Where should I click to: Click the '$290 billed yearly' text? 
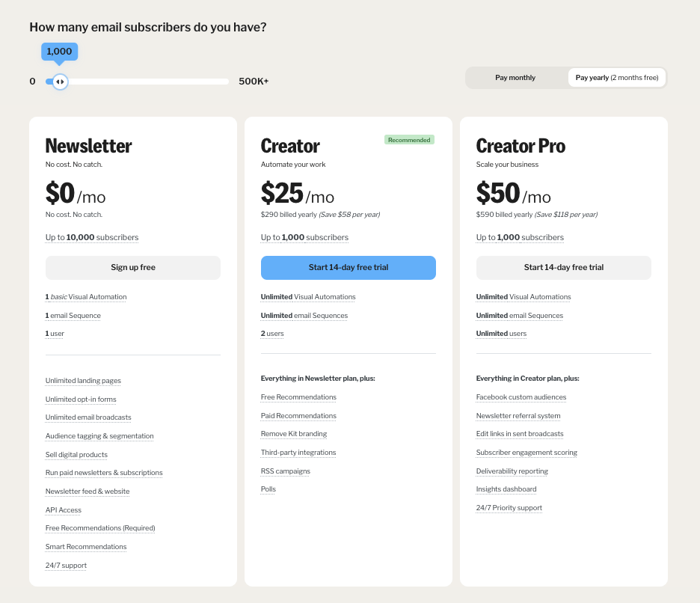289,215
